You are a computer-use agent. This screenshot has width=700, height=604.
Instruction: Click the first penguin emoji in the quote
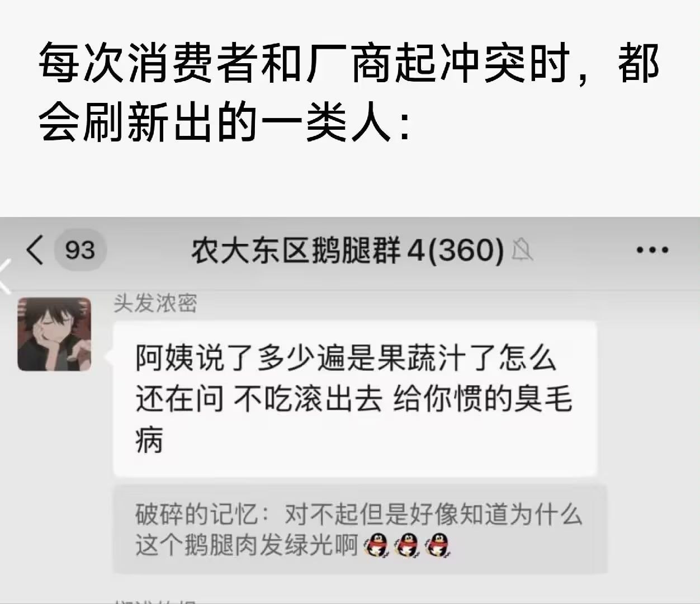pos(376,545)
